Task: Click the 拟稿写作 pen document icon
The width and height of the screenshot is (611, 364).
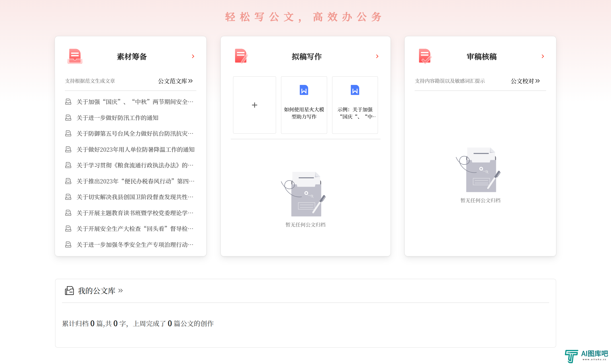Action: [x=241, y=56]
